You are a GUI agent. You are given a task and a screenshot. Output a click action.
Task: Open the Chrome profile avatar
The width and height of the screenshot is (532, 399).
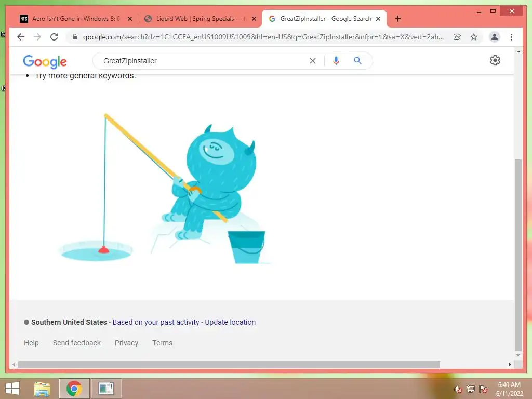pos(495,37)
